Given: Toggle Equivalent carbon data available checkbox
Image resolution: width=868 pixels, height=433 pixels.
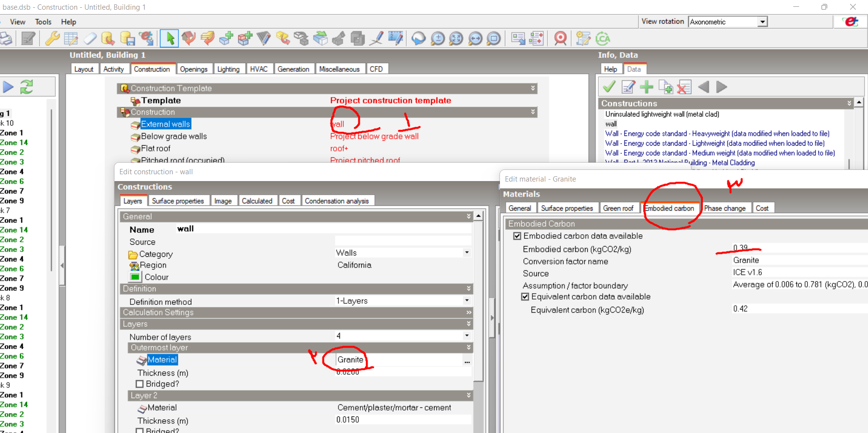Looking at the screenshot, I should (525, 297).
